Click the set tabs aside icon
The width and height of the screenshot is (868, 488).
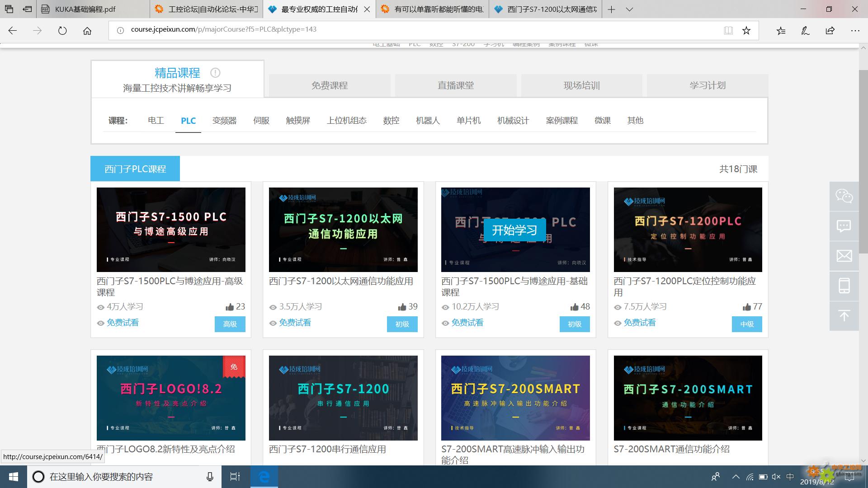pos(27,9)
